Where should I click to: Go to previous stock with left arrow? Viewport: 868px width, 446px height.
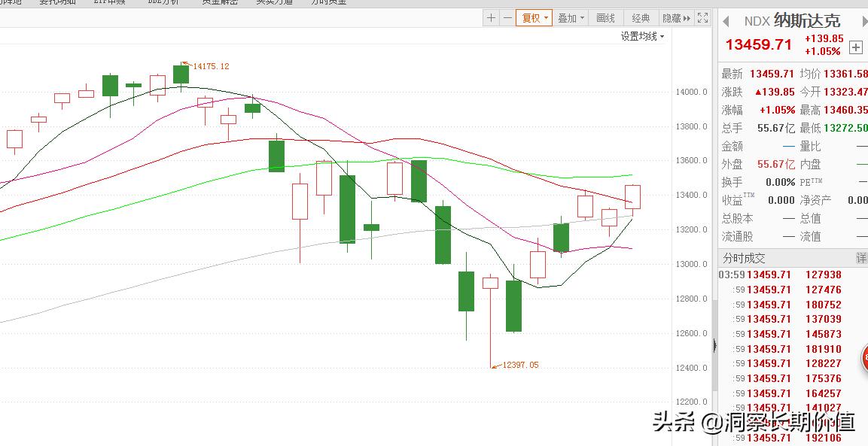[x=726, y=22]
